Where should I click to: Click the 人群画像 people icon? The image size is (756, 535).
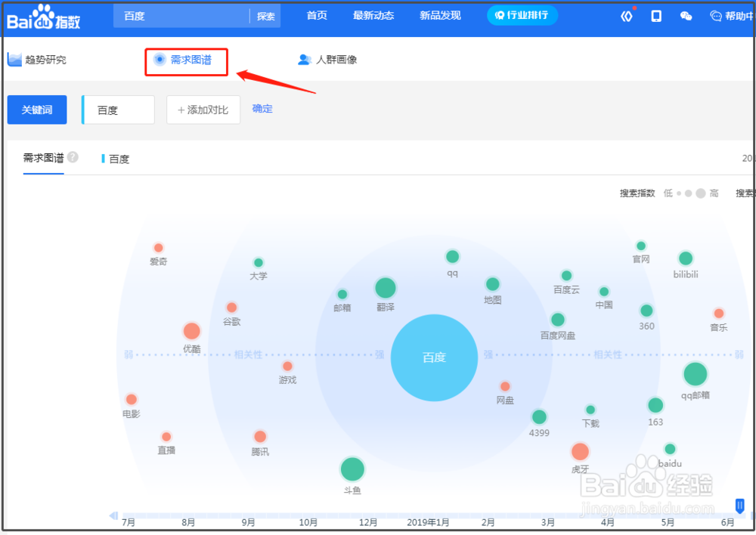(x=305, y=60)
